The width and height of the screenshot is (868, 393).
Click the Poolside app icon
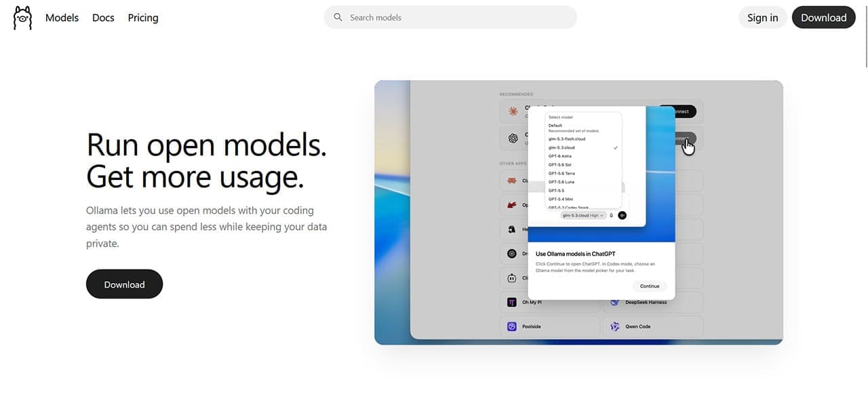512,326
